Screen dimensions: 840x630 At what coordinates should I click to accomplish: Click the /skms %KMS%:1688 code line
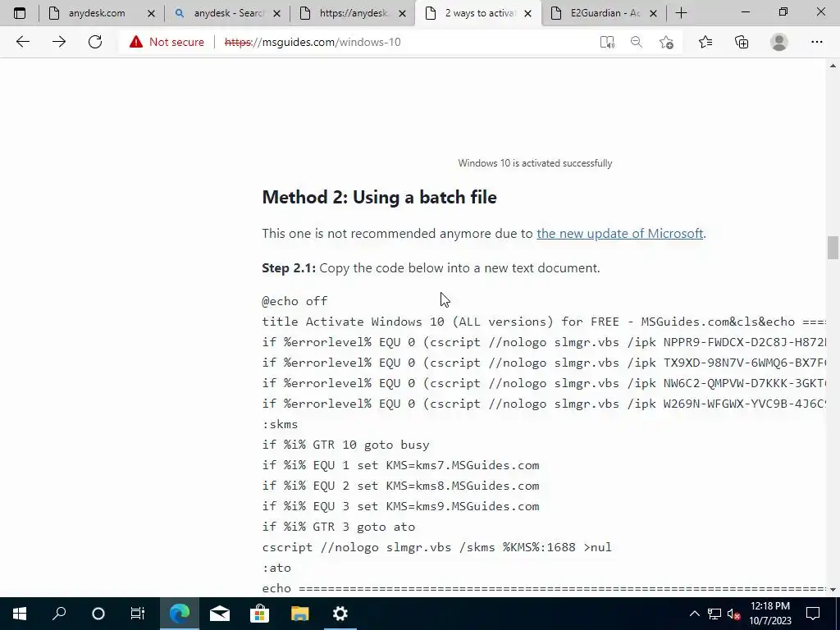pyautogui.click(x=436, y=547)
